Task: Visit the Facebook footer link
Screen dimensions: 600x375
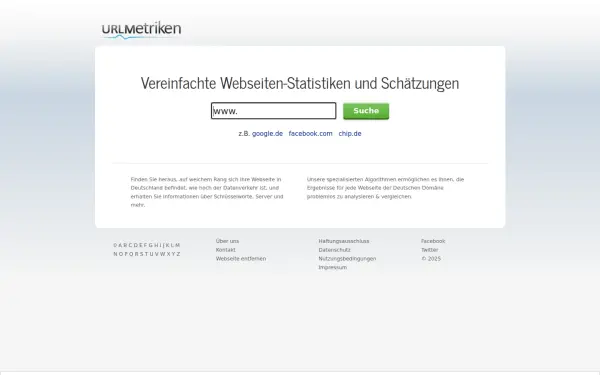Action: pos(433,241)
